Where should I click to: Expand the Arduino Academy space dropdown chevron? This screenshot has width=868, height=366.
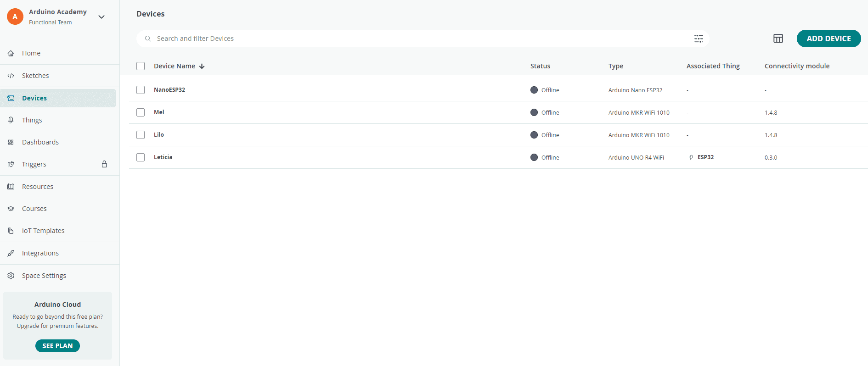[x=101, y=17]
